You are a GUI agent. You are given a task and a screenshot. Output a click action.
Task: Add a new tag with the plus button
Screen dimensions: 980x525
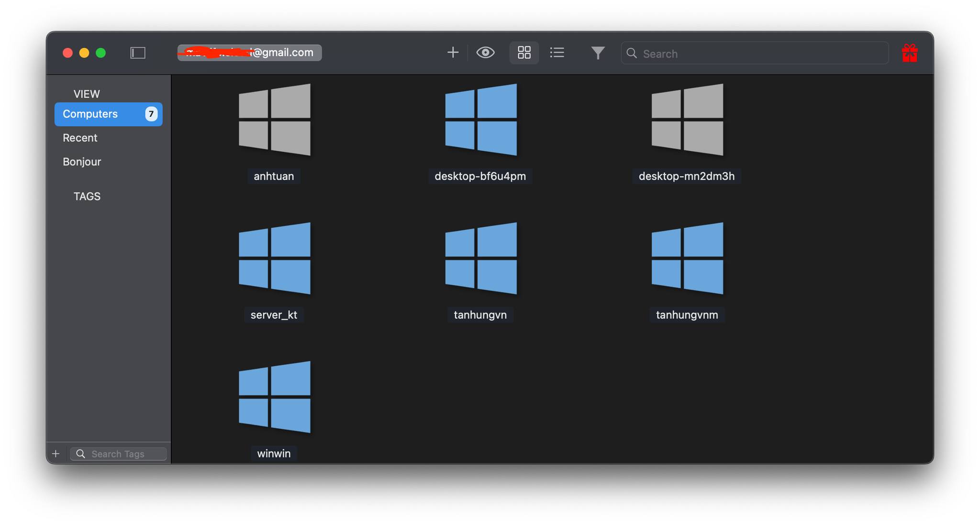pos(56,453)
